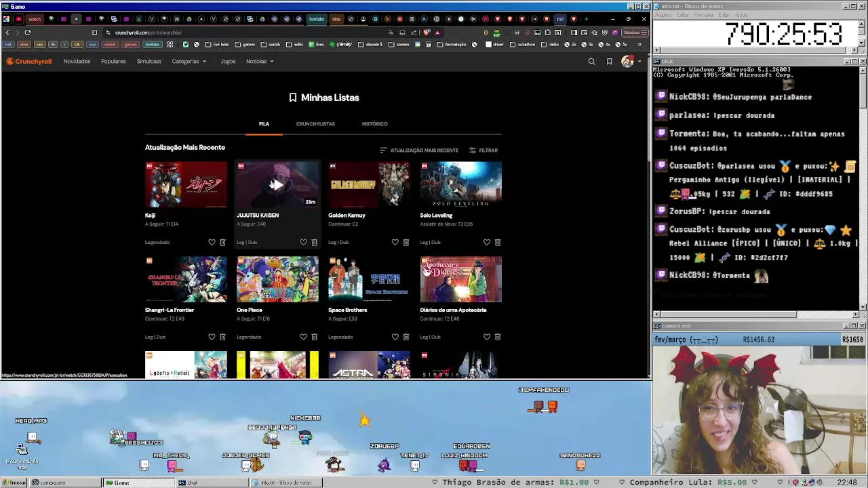Toggle favorite heart on Diários de uma Apotecária
Image resolution: width=868 pixels, height=488 pixels.
click(x=486, y=337)
